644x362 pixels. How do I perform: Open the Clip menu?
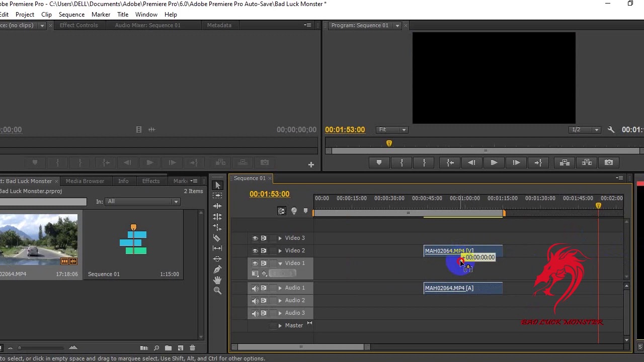coord(46,15)
